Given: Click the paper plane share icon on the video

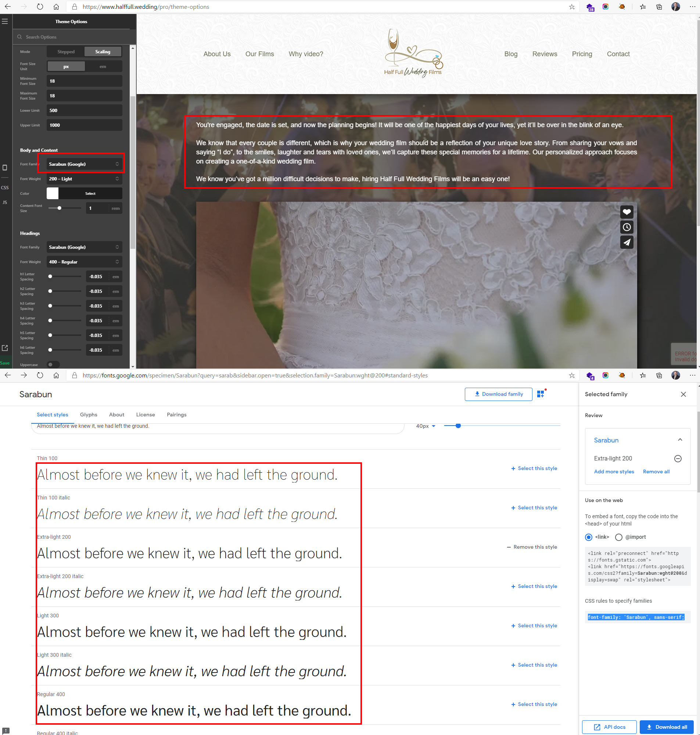Looking at the screenshot, I should 627,242.
